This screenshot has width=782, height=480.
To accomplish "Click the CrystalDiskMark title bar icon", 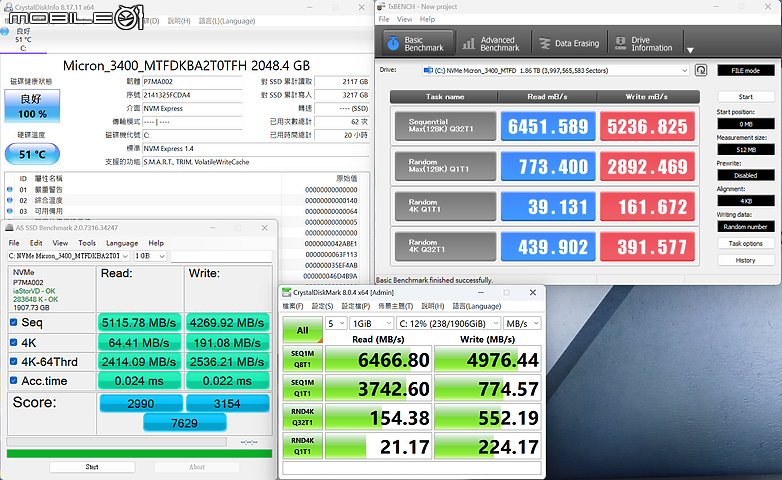I will 287,292.
